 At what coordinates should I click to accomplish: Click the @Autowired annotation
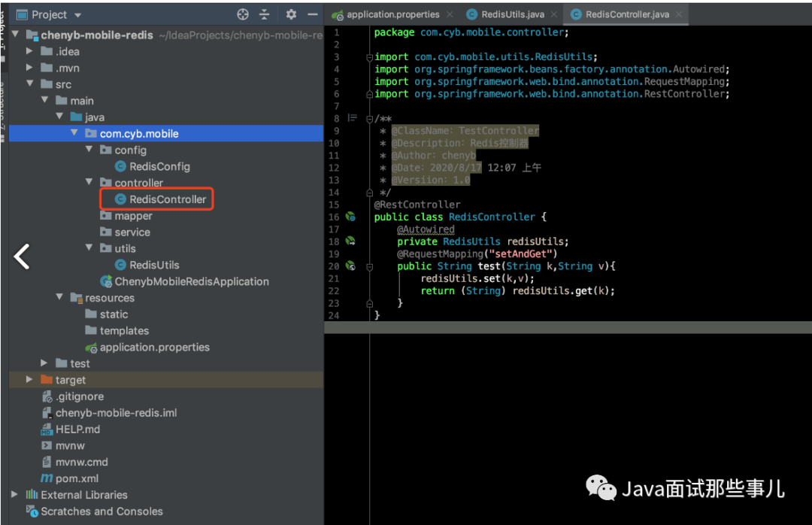[x=426, y=229]
